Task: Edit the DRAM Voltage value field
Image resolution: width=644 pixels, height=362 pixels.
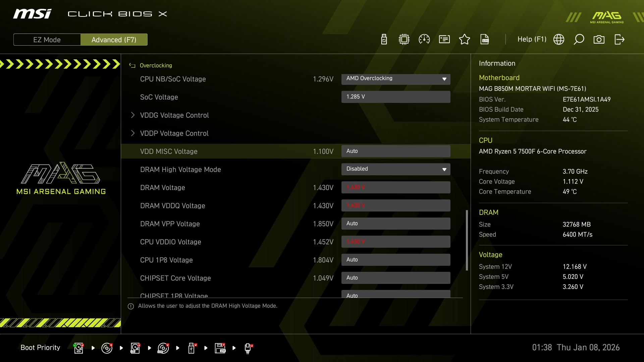Action: tap(396, 187)
